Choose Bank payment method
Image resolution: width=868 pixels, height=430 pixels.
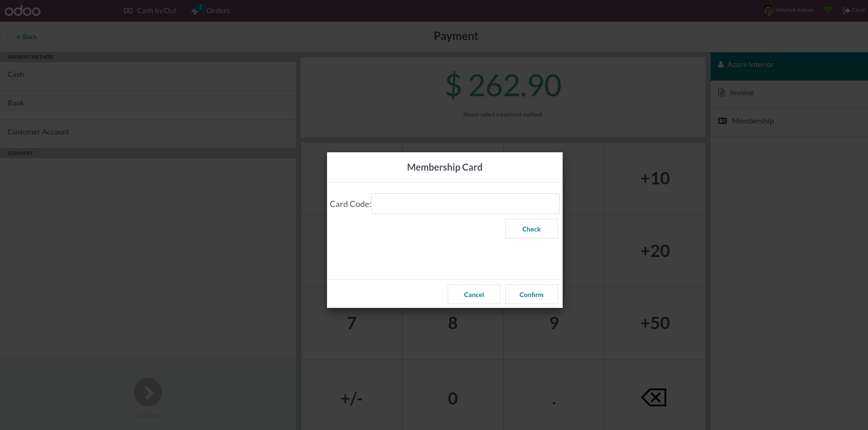[16, 103]
